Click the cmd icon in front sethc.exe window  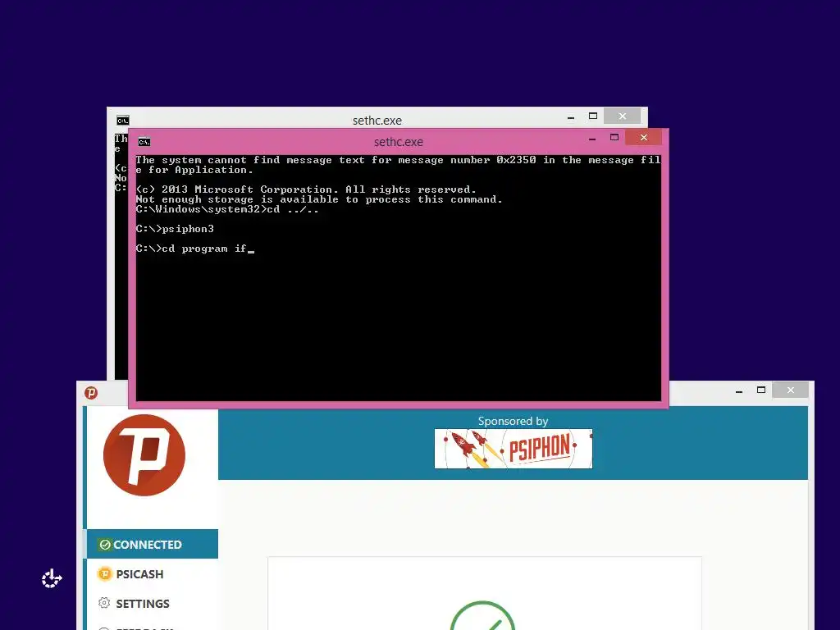tap(144, 142)
